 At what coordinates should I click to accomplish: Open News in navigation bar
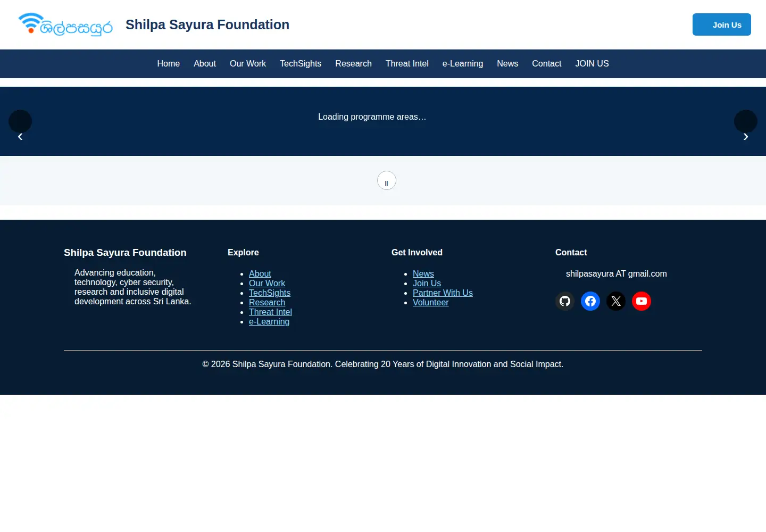click(507, 64)
